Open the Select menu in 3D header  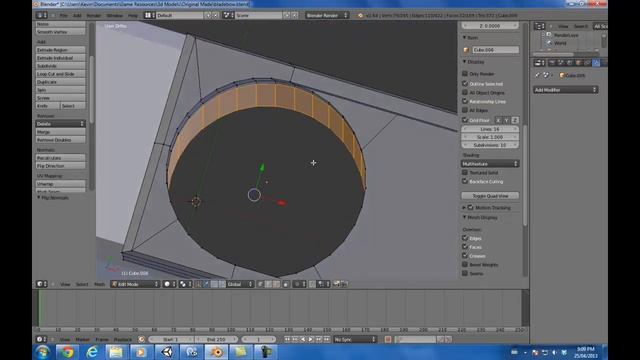point(82,284)
